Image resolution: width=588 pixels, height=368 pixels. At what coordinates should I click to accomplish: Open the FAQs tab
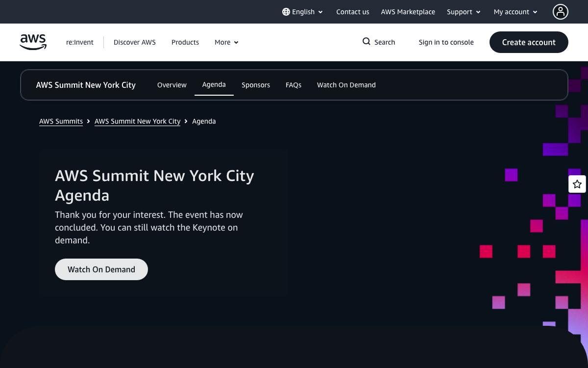click(294, 85)
